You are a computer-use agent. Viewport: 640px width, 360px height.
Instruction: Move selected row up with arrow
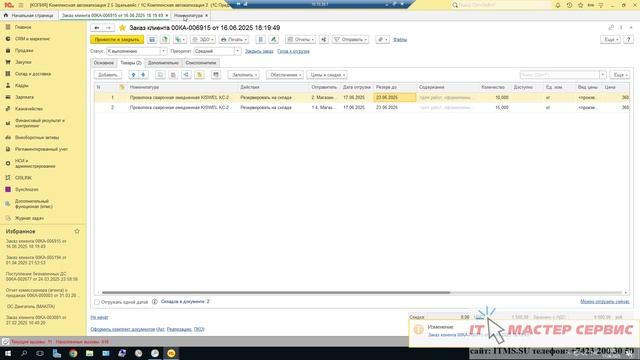click(133, 75)
